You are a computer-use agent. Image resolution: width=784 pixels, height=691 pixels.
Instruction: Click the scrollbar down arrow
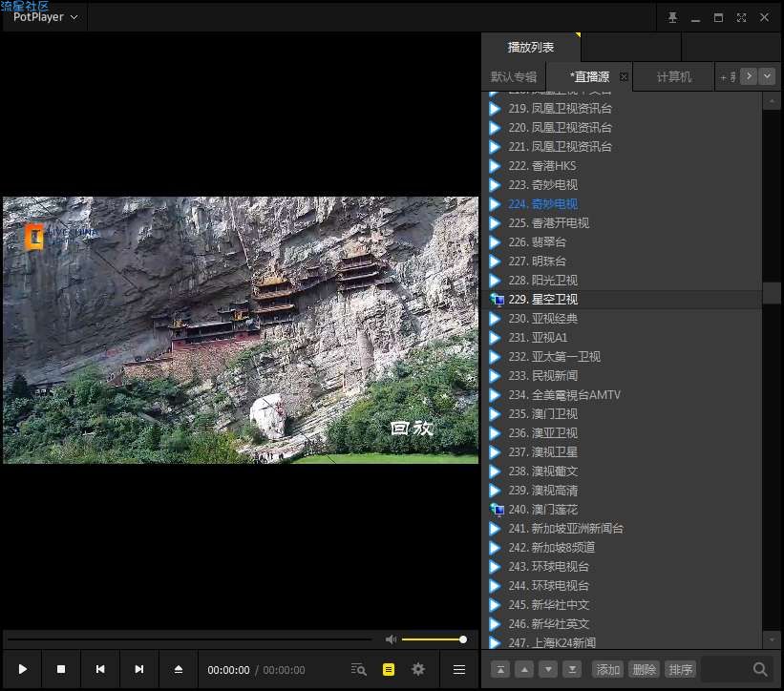tap(772, 639)
